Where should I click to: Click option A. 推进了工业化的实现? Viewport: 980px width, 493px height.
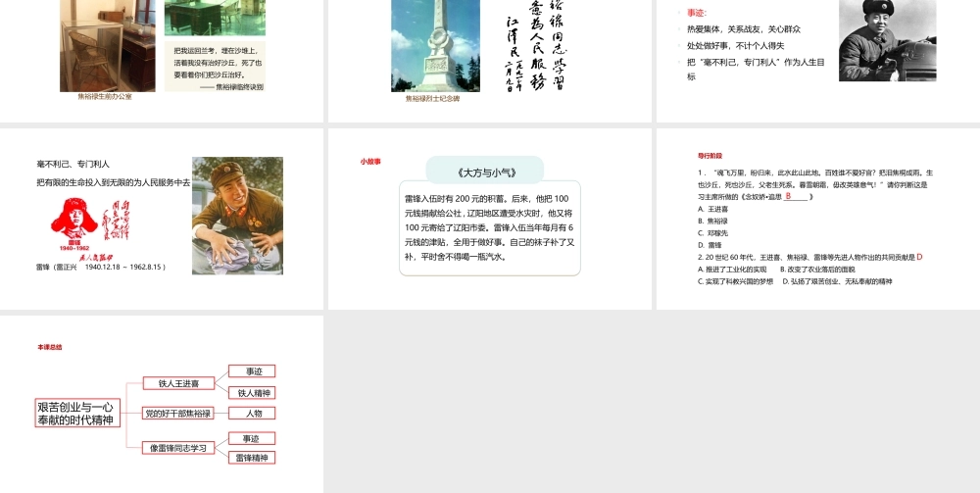click(732, 270)
